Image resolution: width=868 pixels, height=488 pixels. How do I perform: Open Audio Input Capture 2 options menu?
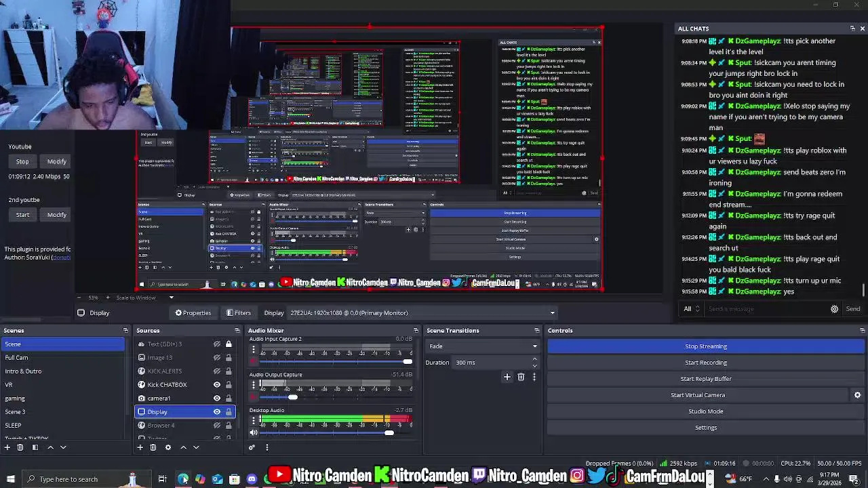[254, 350]
